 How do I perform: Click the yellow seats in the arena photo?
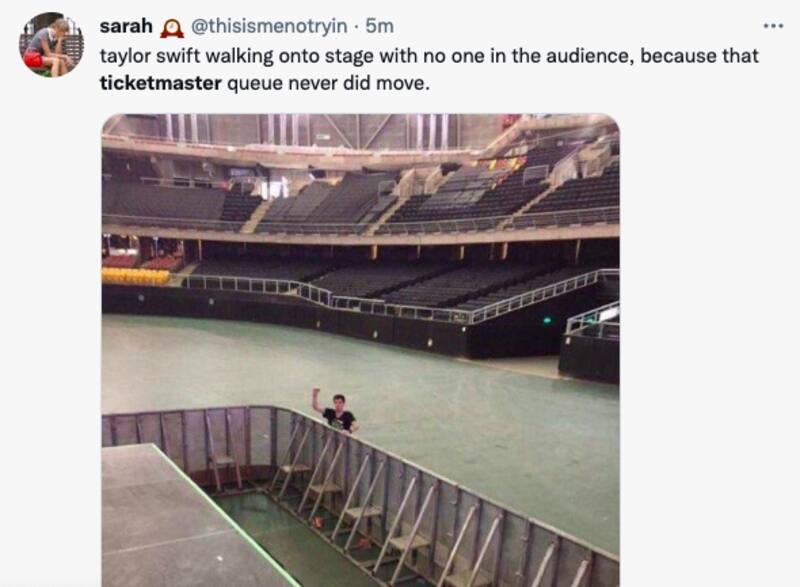[135, 275]
